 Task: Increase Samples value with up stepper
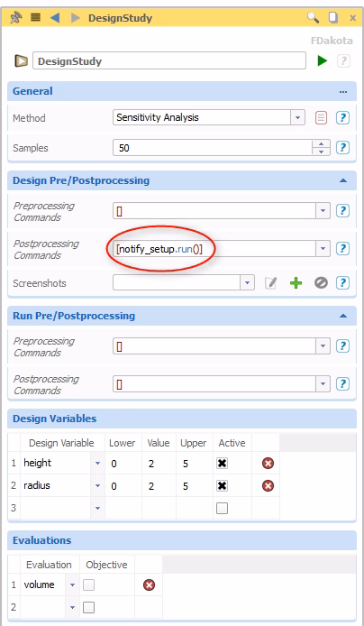[321, 144]
